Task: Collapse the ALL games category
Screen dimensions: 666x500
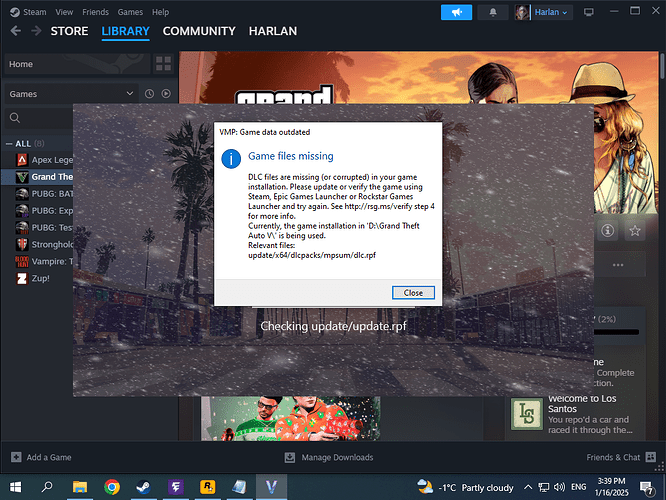Action: 10,143
